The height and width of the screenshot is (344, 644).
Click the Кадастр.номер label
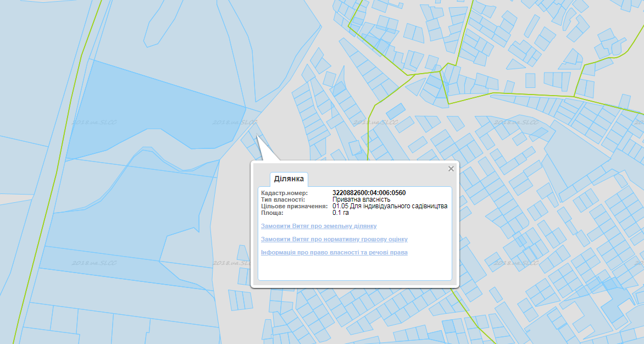(284, 193)
